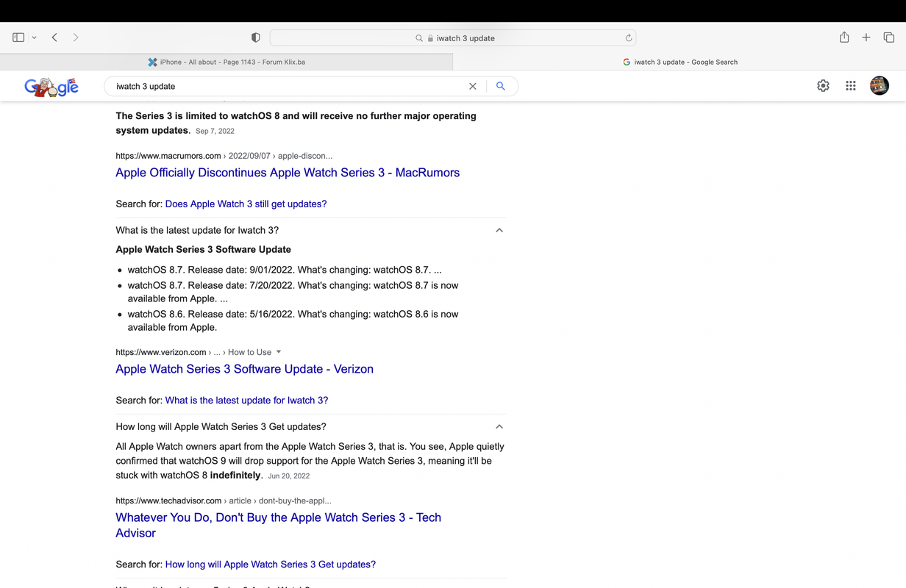Open Google quick settings gear
906x588 pixels.
(823, 86)
